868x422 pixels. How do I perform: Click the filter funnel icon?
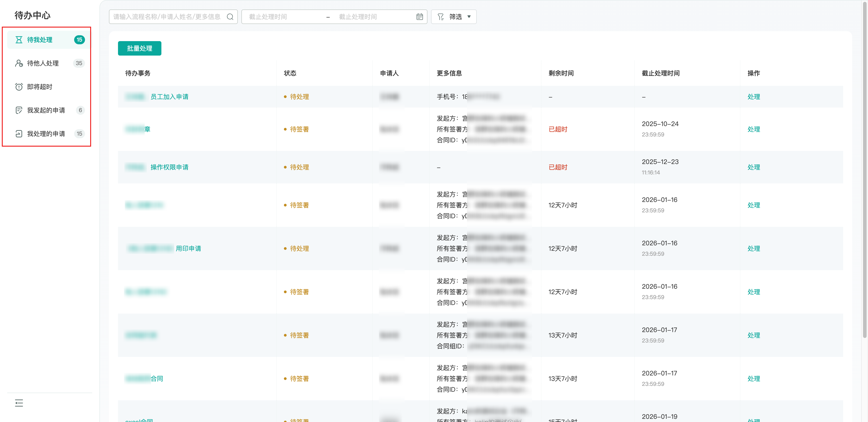pos(440,17)
